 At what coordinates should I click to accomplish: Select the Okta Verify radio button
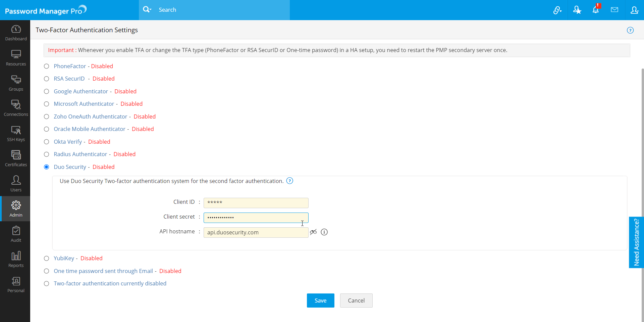(47, 142)
